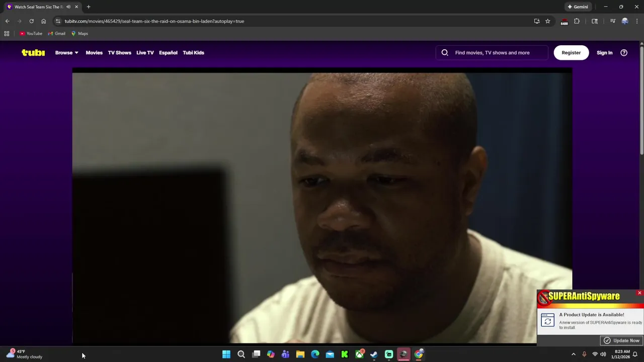Open Steam from the taskbar
Screen dimensions: 644x362
tap(374, 354)
